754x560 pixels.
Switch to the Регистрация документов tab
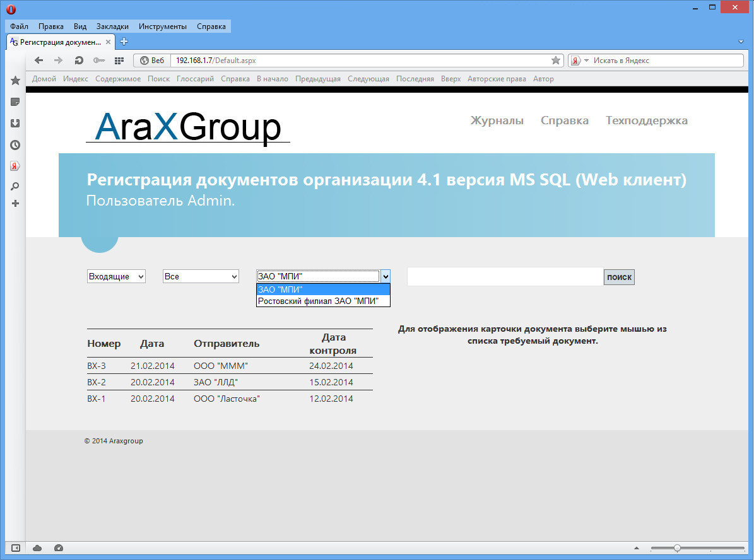point(60,42)
